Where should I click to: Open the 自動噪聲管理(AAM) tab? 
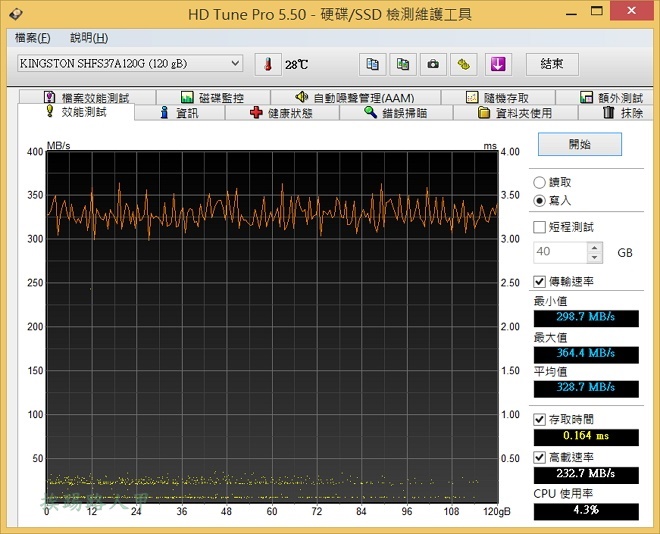point(355,98)
